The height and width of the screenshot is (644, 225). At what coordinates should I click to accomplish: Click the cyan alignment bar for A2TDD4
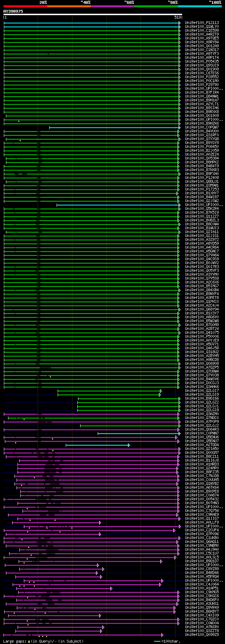(98, 445)
